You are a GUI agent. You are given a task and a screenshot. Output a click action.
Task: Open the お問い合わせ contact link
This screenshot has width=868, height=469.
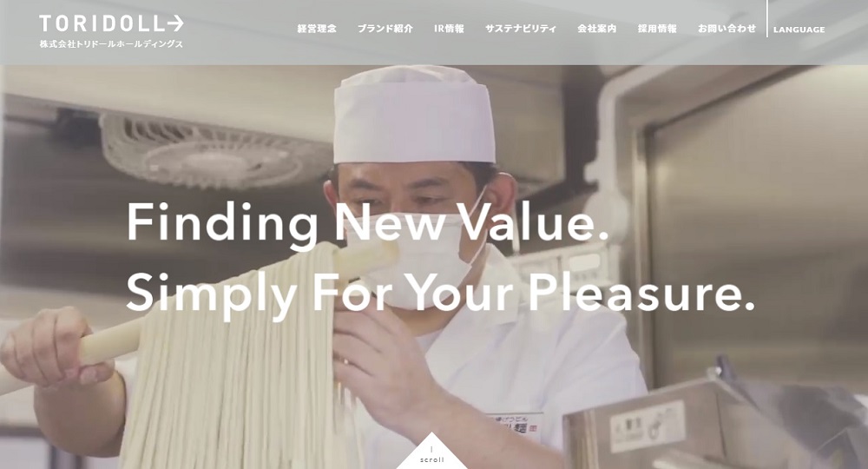point(727,29)
